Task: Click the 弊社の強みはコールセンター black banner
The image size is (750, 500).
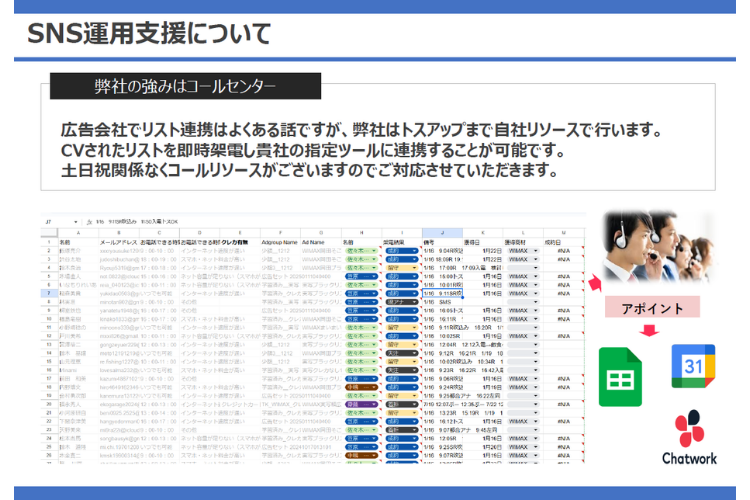Action: pos(186,86)
